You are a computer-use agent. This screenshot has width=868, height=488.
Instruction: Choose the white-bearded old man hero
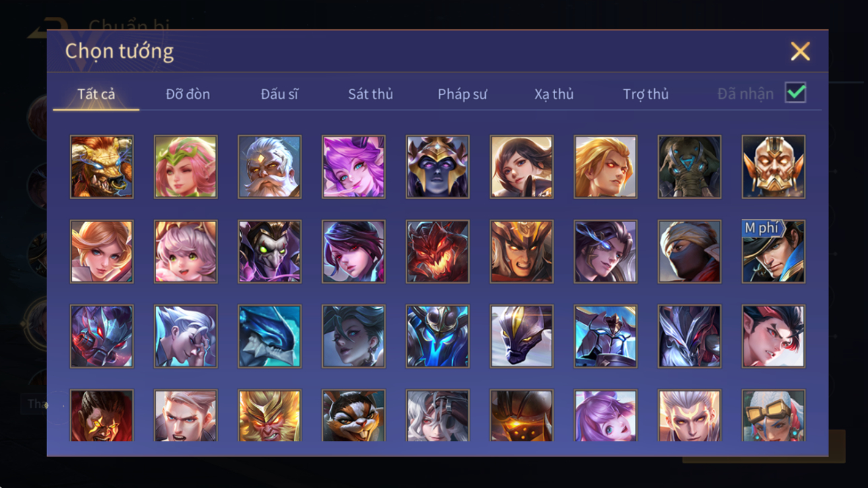point(270,167)
